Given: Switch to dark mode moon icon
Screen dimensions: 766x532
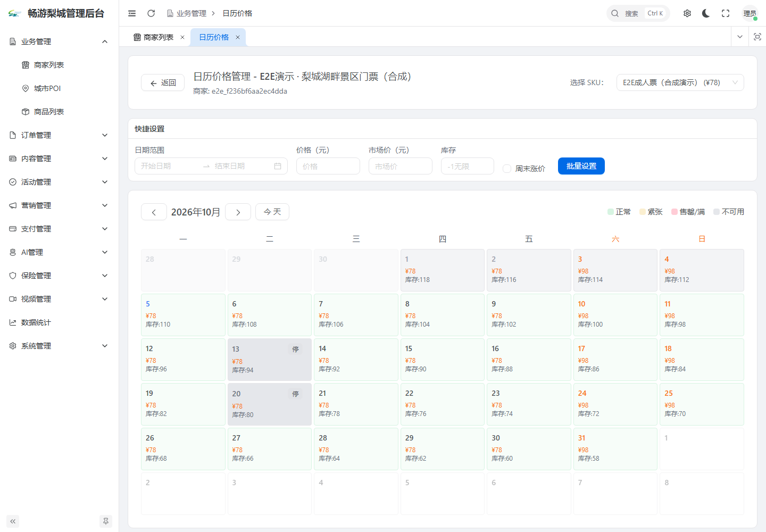Looking at the screenshot, I should [x=706, y=13].
